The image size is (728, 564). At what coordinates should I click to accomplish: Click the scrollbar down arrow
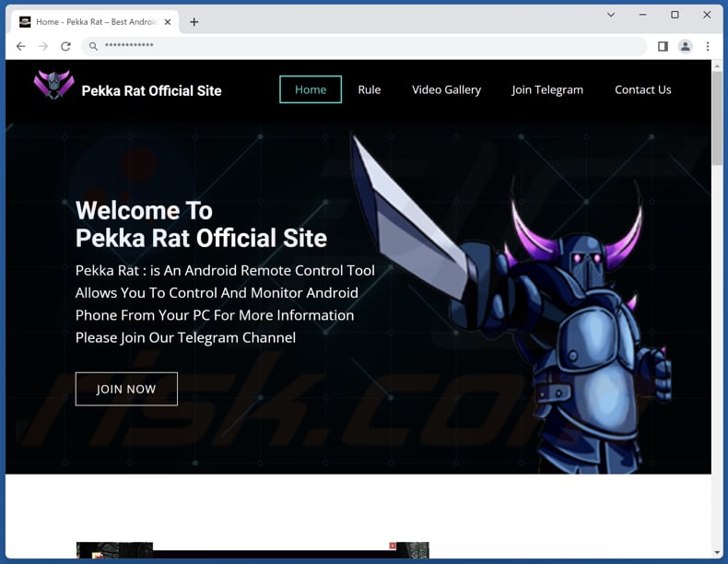click(717, 553)
